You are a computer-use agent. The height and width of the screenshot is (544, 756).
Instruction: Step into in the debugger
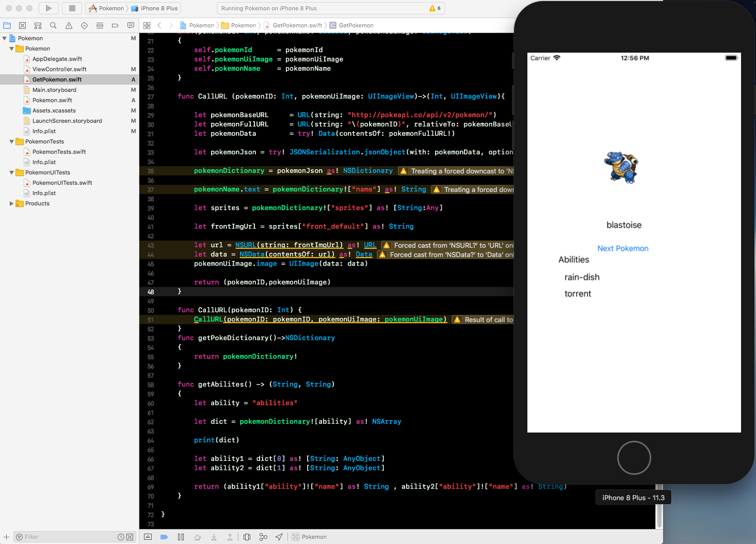click(x=214, y=537)
